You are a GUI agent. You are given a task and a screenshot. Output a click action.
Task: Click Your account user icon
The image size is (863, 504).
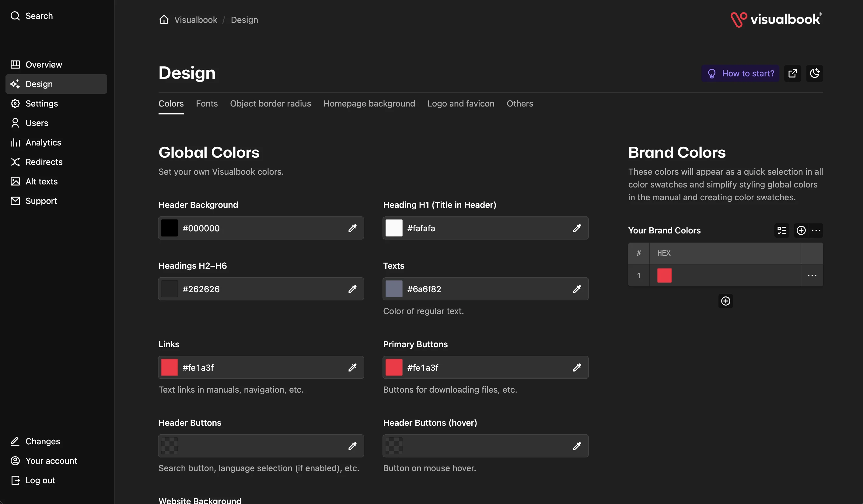tap(15, 461)
